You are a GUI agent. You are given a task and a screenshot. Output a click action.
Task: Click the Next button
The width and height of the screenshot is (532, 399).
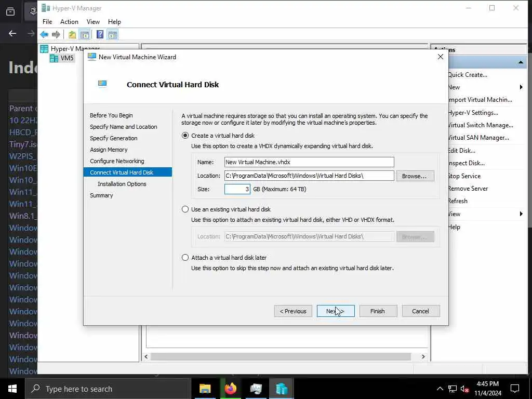336,311
